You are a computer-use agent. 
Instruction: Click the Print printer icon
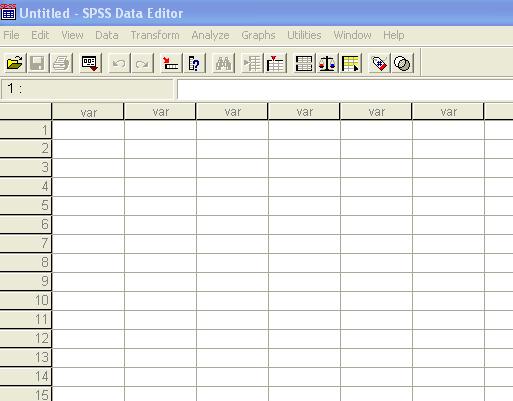click(61, 63)
